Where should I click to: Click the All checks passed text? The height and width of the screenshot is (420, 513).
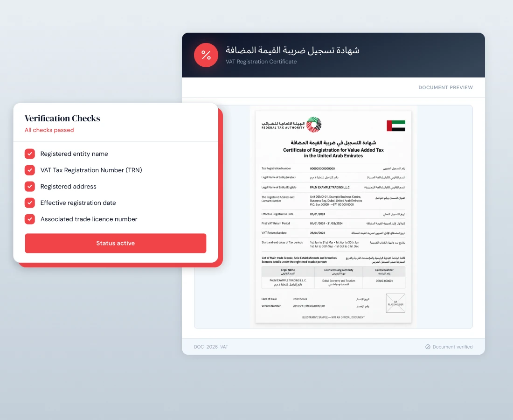[x=49, y=130]
